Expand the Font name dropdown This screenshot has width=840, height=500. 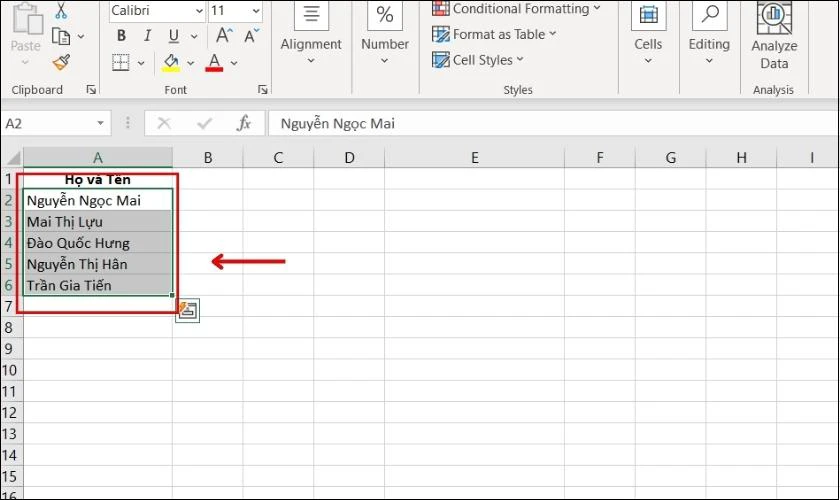199,11
